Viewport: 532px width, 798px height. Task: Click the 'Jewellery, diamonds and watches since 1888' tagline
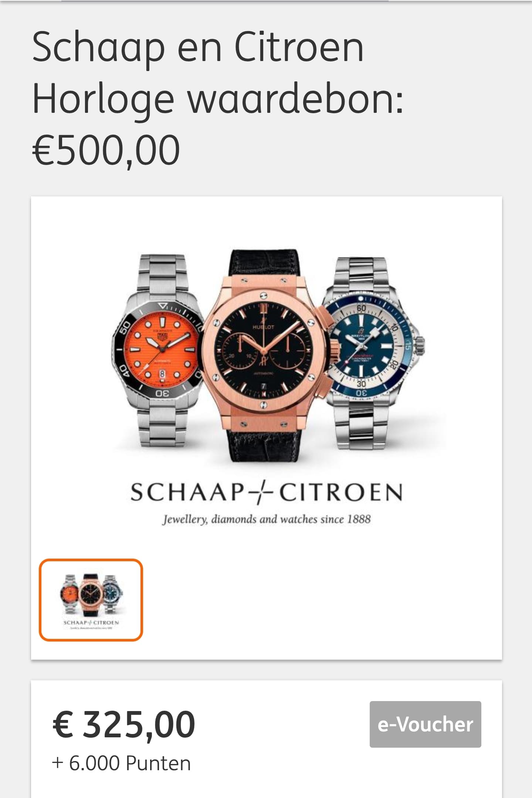click(266, 519)
